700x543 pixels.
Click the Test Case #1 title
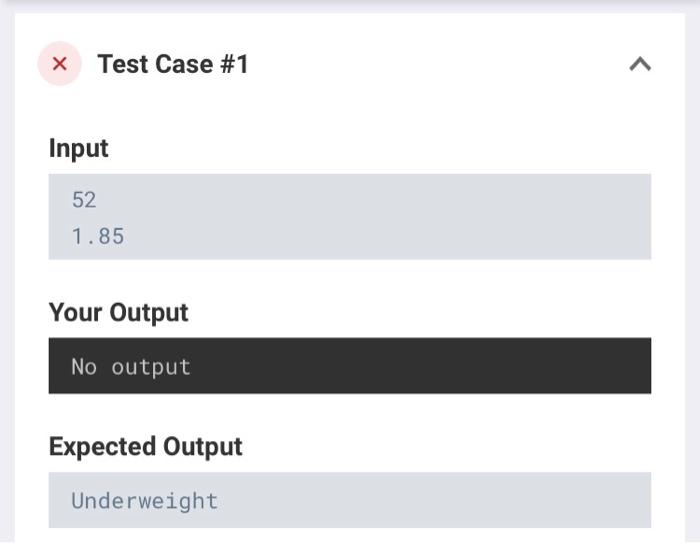(173, 64)
